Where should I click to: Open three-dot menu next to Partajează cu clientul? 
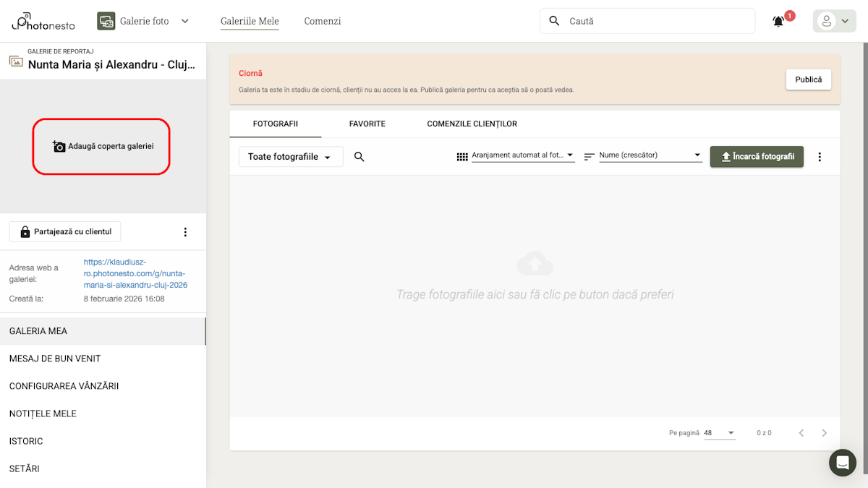tap(185, 232)
